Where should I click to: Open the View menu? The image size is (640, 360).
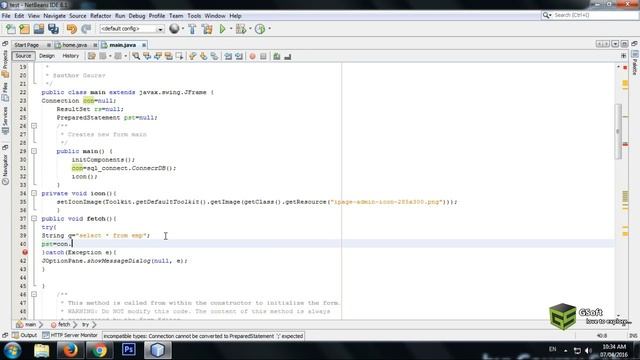coord(34,16)
